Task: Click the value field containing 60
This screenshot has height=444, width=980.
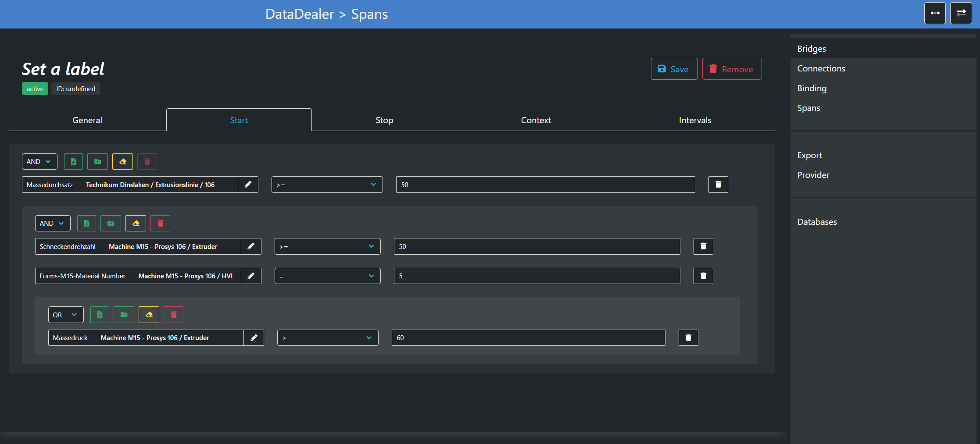Action: [x=528, y=338]
